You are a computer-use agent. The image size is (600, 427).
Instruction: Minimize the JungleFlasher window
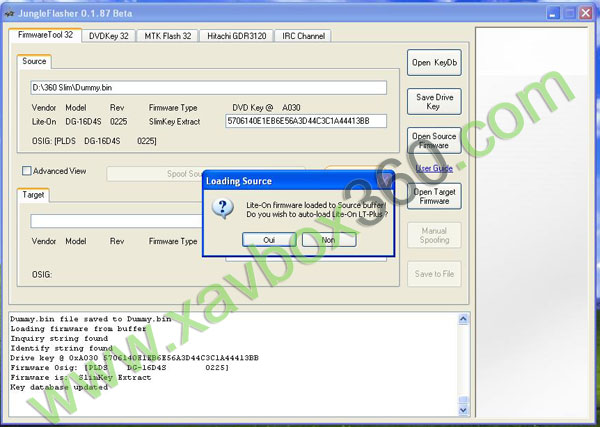553,13
